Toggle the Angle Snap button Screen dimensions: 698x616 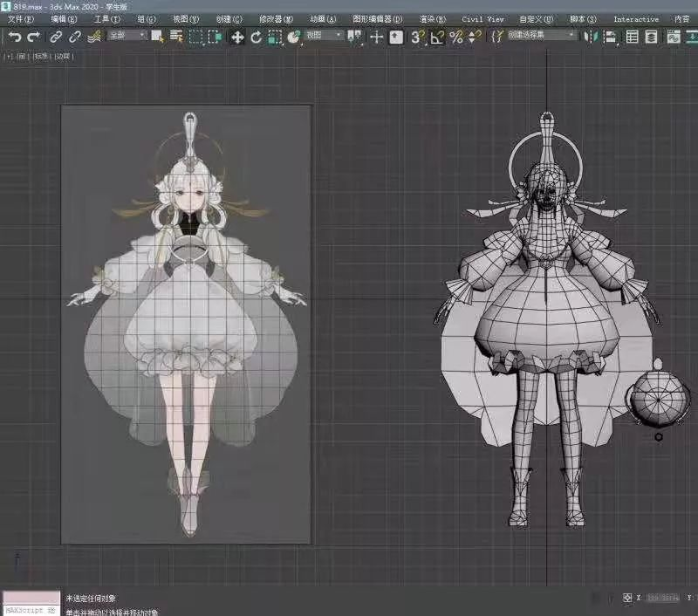pyautogui.click(x=437, y=37)
